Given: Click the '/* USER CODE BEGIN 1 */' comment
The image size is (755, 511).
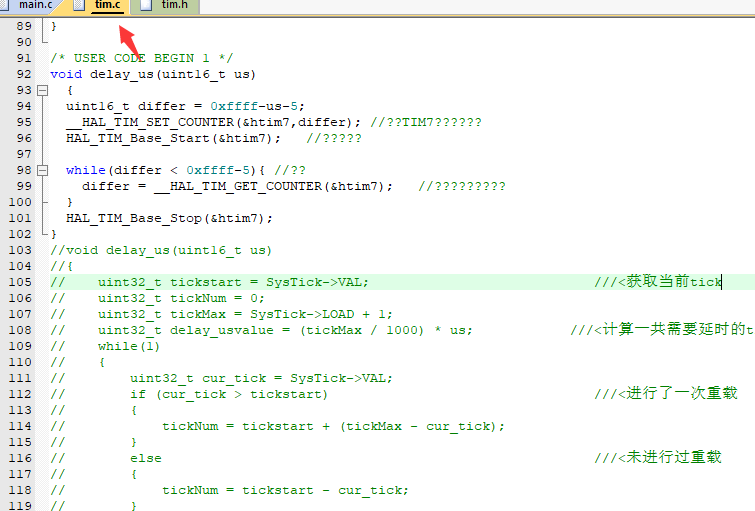Looking at the screenshot, I should point(142,58).
